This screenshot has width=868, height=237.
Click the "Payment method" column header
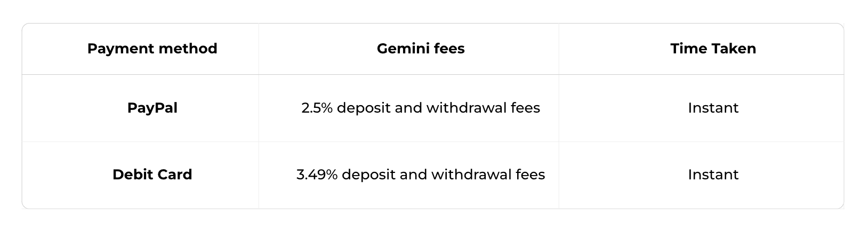tap(152, 49)
